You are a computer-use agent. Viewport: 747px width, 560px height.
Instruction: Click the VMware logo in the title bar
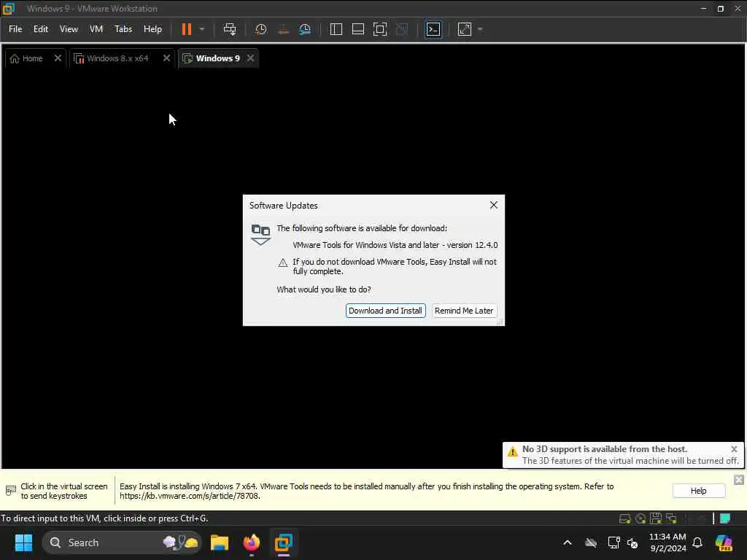pyautogui.click(x=9, y=9)
